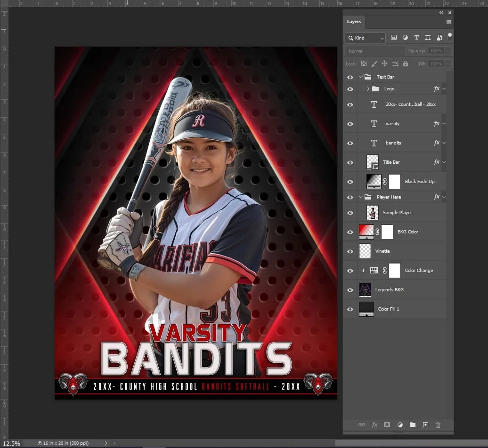This screenshot has width=488, height=448.
Task: Filter layers by adjustment layer icon
Action: [405, 38]
